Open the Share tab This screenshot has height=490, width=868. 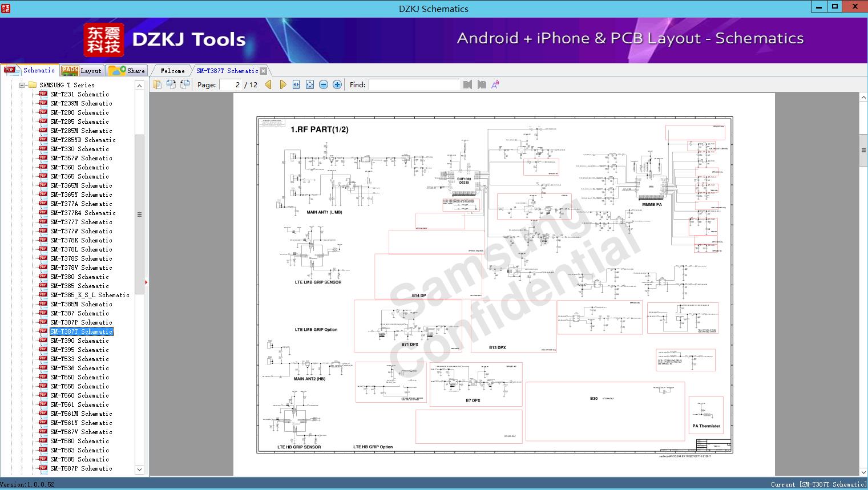[127, 71]
